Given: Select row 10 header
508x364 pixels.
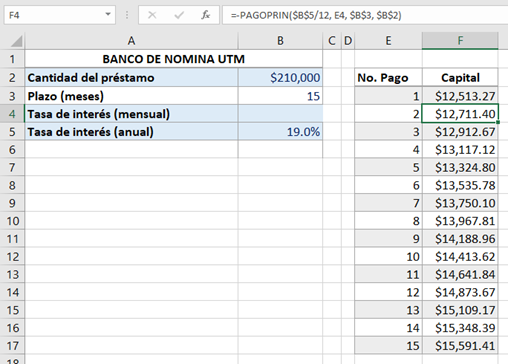Looking at the screenshot, I should point(12,221).
